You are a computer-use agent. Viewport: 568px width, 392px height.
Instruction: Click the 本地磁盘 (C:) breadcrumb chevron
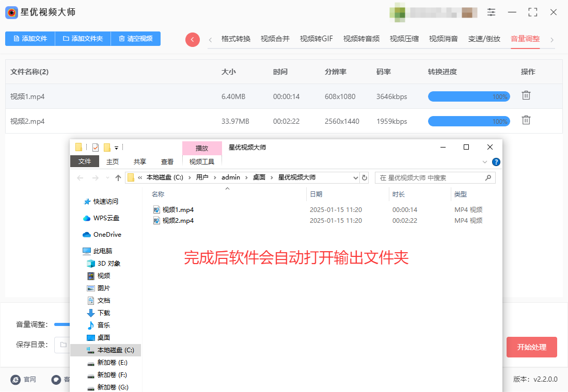(190, 177)
